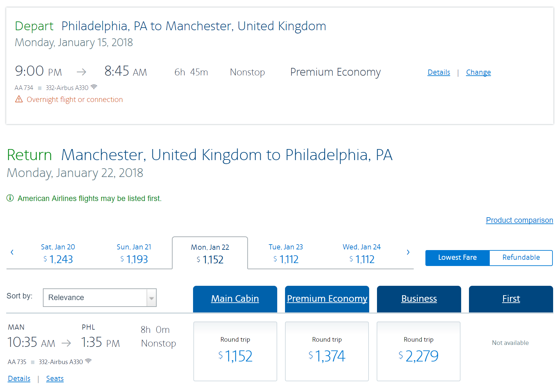
Task: Click the Wi-Fi icon beside AA 735
Action: [x=88, y=361]
